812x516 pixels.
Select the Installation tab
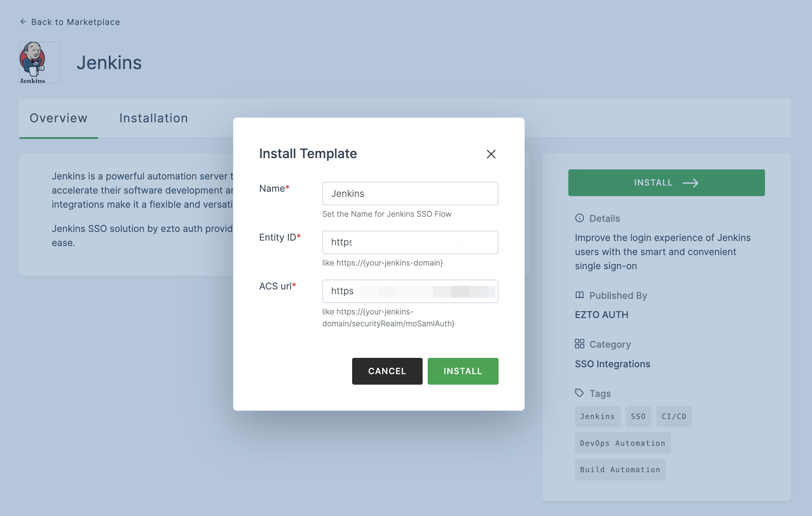click(154, 117)
